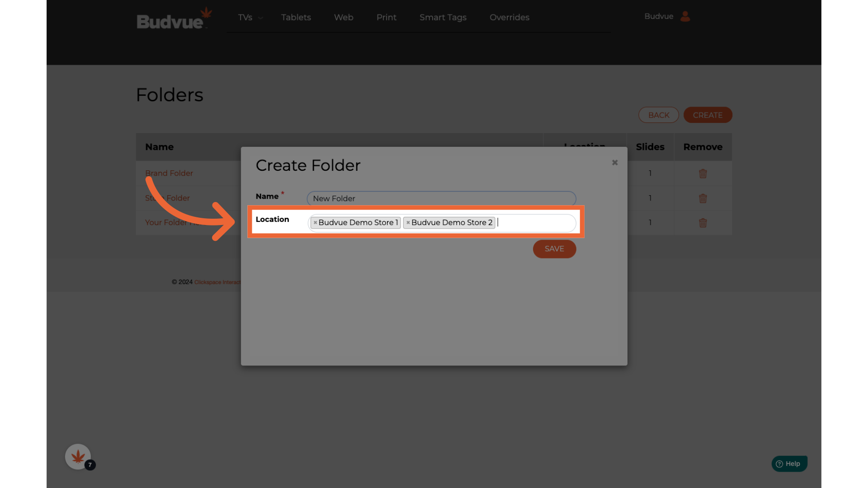Click trash icon in third folder row

(x=703, y=223)
